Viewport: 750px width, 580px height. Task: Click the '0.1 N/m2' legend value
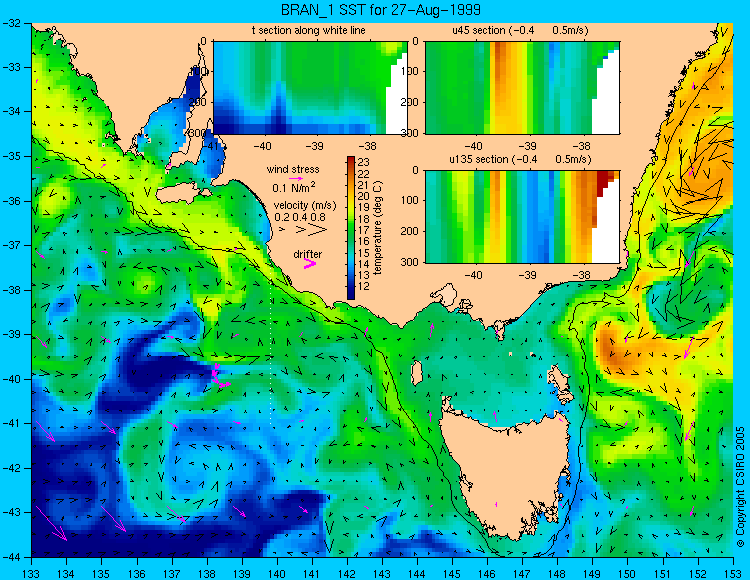(x=294, y=187)
